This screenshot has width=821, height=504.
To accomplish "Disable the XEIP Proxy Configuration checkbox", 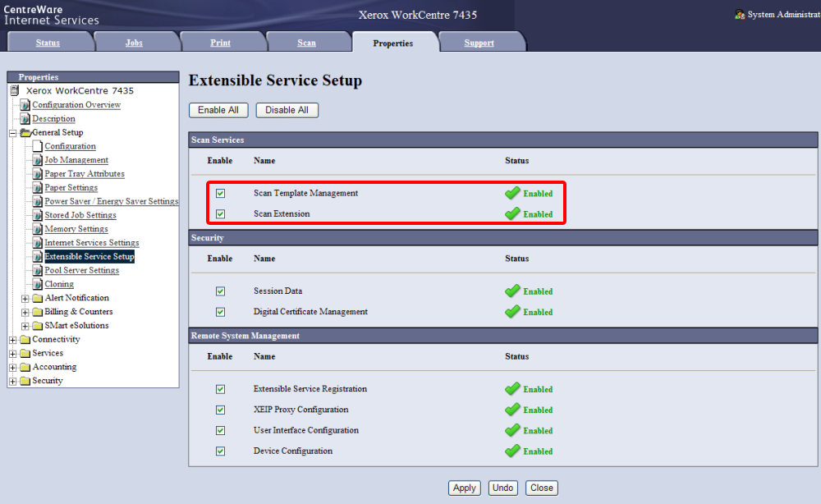I will 220,410.
